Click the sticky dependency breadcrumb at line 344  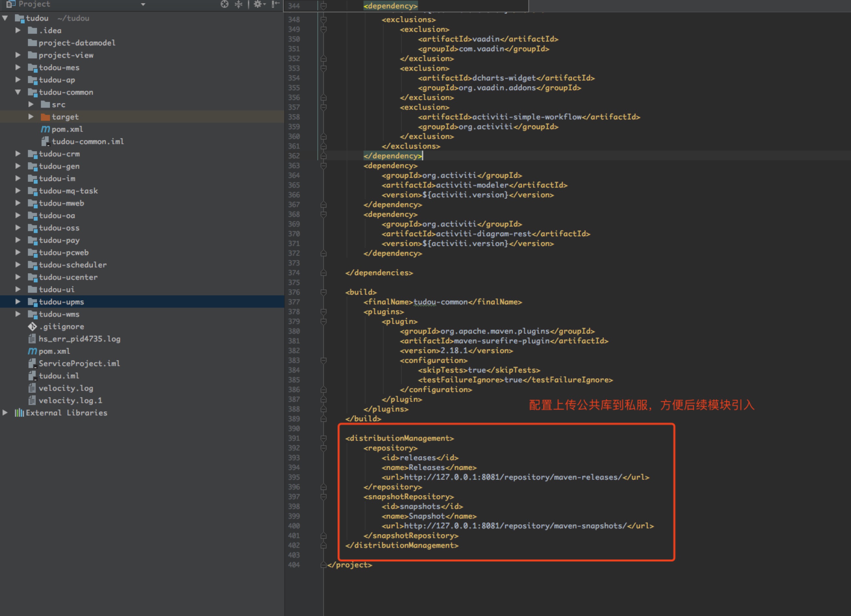pyautogui.click(x=390, y=6)
